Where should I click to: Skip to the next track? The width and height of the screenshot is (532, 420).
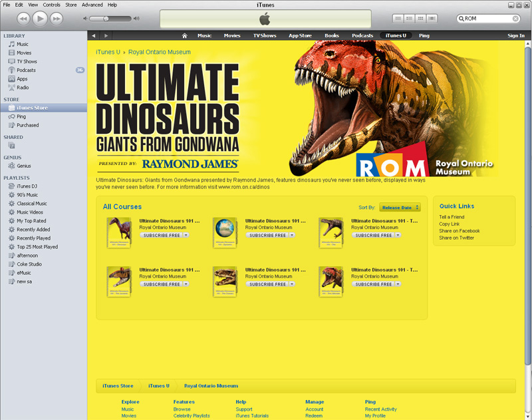(56, 18)
